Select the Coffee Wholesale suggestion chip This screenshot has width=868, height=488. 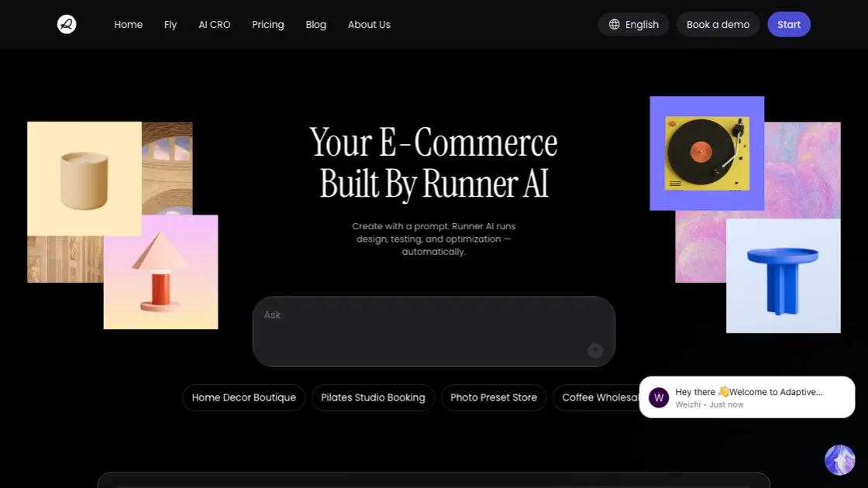pyautogui.click(x=597, y=397)
